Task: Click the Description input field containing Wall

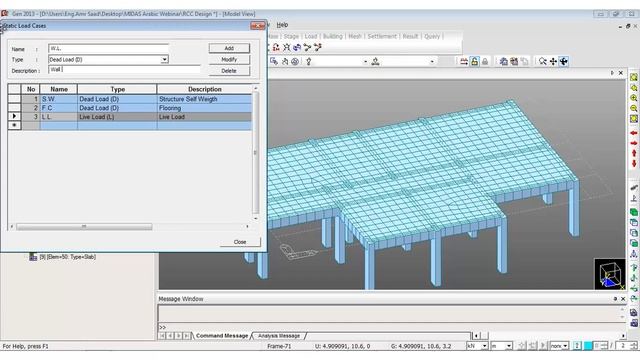Action: coord(124,70)
